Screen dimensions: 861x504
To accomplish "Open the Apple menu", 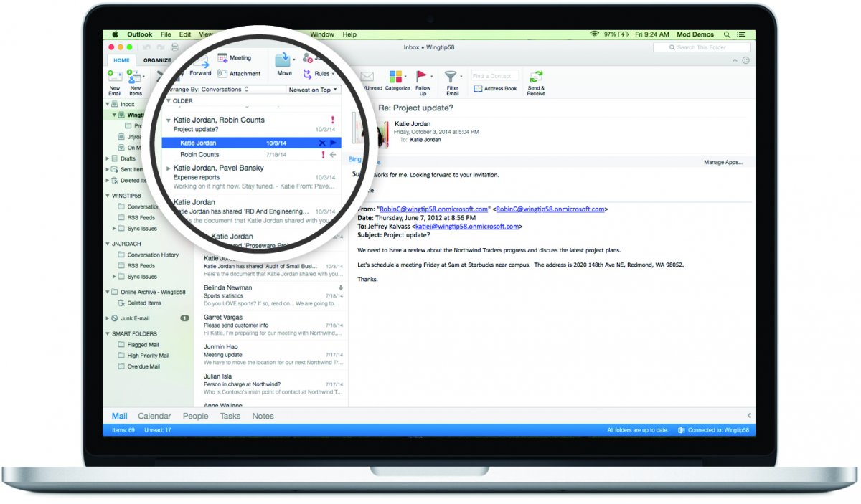I will tap(115, 34).
